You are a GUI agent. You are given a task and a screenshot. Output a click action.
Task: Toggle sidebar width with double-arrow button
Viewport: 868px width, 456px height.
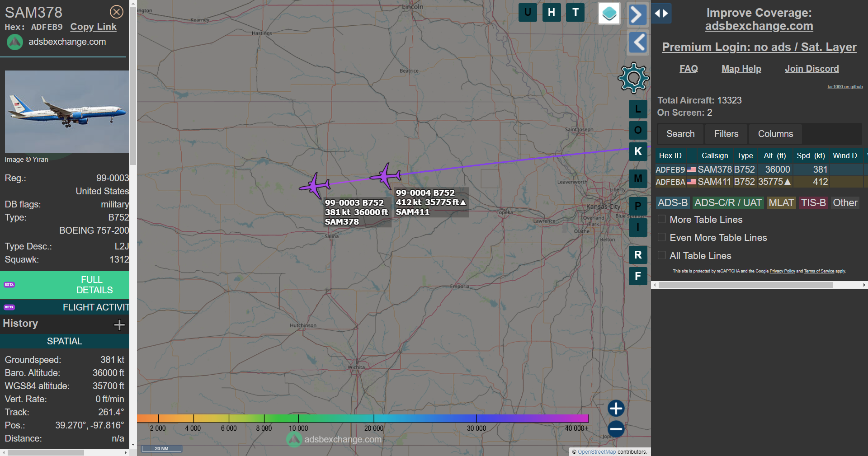pos(661,13)
